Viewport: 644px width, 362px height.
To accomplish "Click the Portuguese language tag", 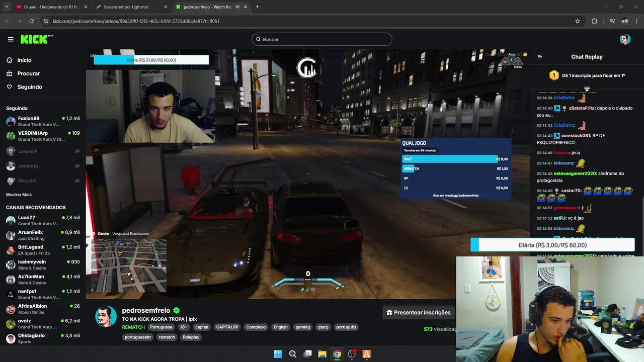I will click(x=161, y=327).
